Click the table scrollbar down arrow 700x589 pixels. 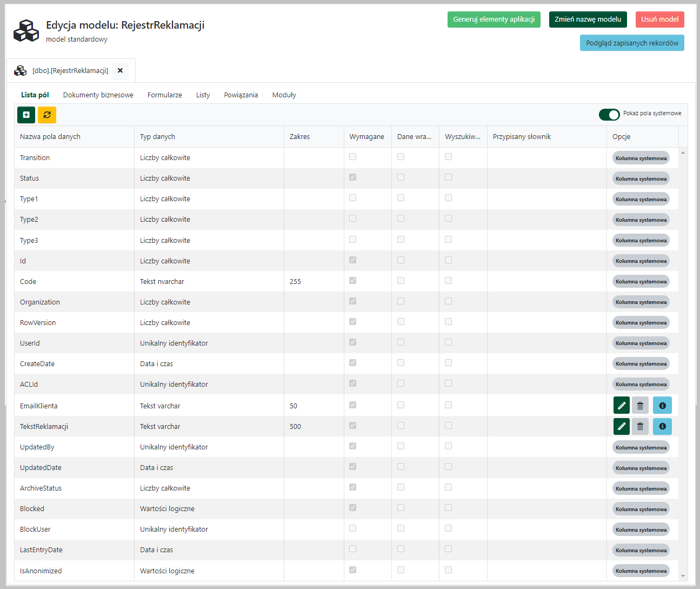pyautogui.click(x=683, y=576)
